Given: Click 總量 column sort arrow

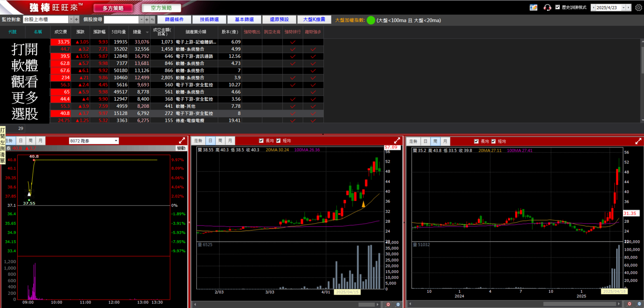Looking at the screenshot, I should pyautogui.click(x=147, y=32).
